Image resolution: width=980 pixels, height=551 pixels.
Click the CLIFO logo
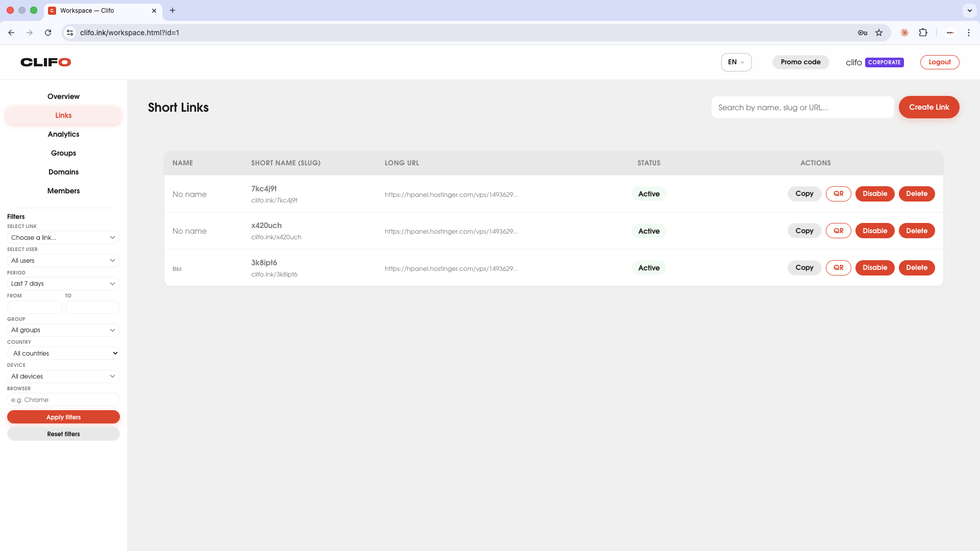[45, 62]
